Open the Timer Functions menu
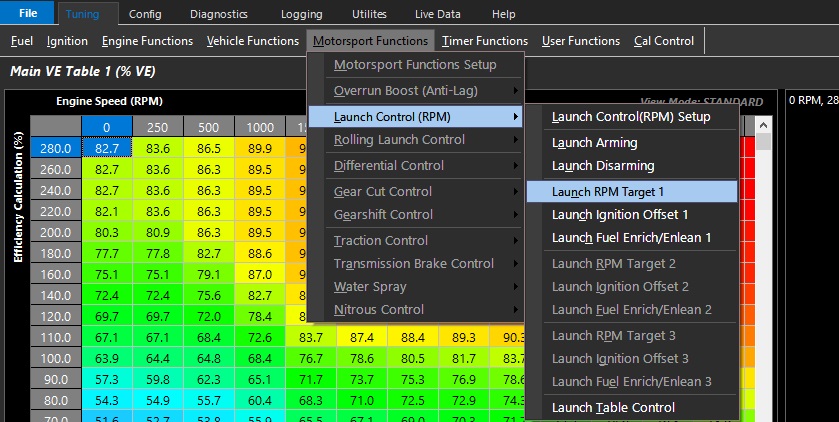The width and height of the screenshot is (839, 422). (485, 41)
